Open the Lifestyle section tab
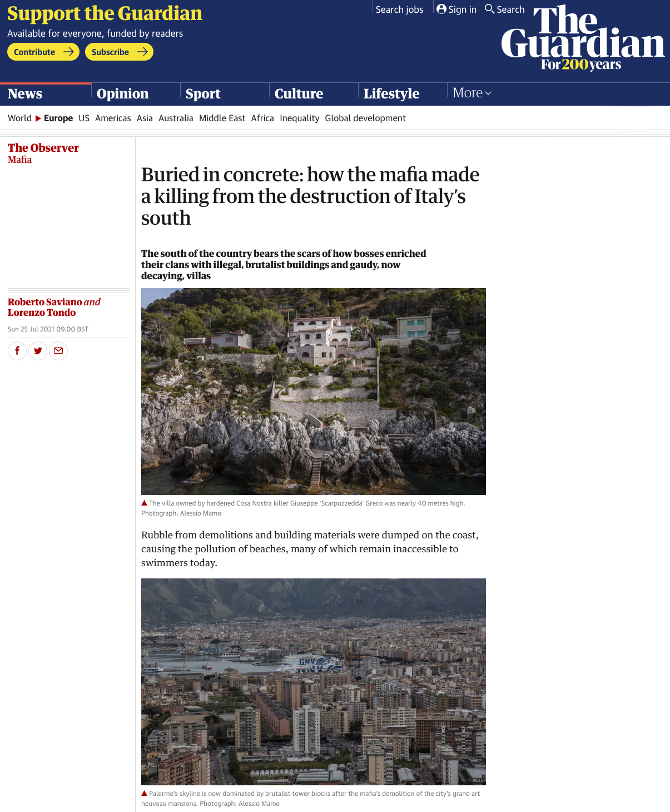 [x=391, y=93]
